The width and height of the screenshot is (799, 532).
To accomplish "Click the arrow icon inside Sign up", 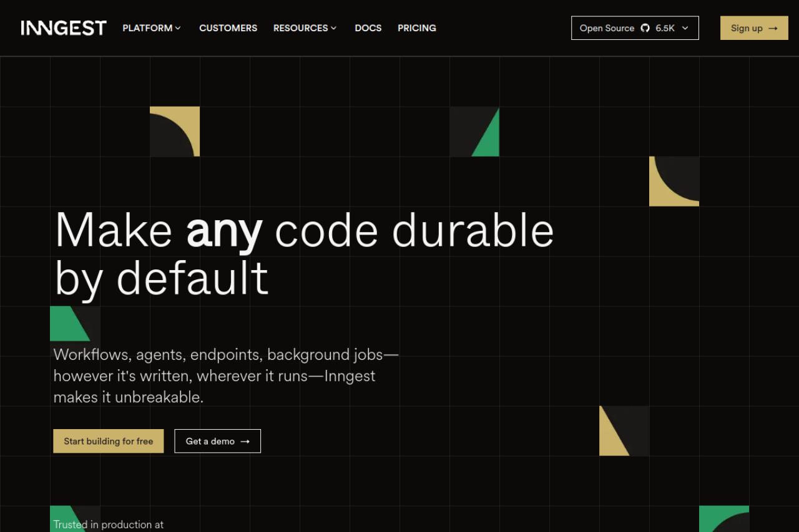I will [773, 28].
